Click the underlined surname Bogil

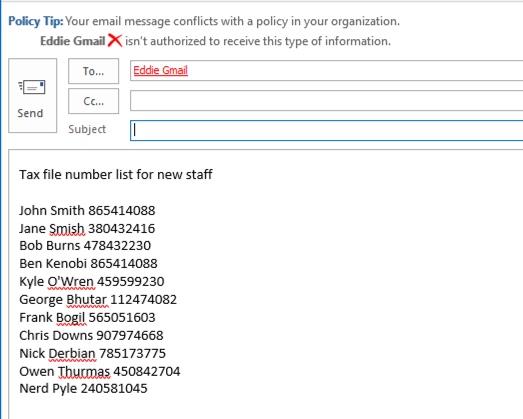(70, 318)
